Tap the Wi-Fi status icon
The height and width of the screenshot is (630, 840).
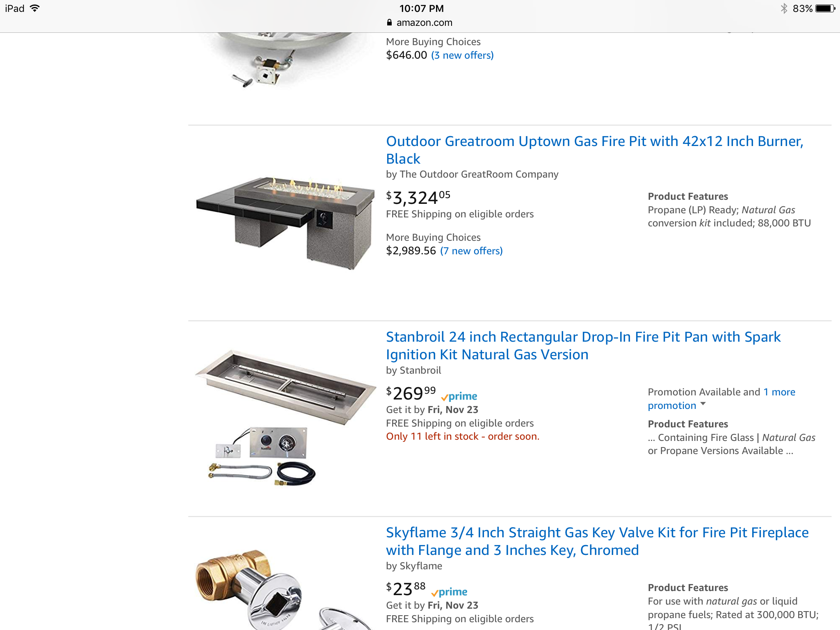(x=35, y=8)
